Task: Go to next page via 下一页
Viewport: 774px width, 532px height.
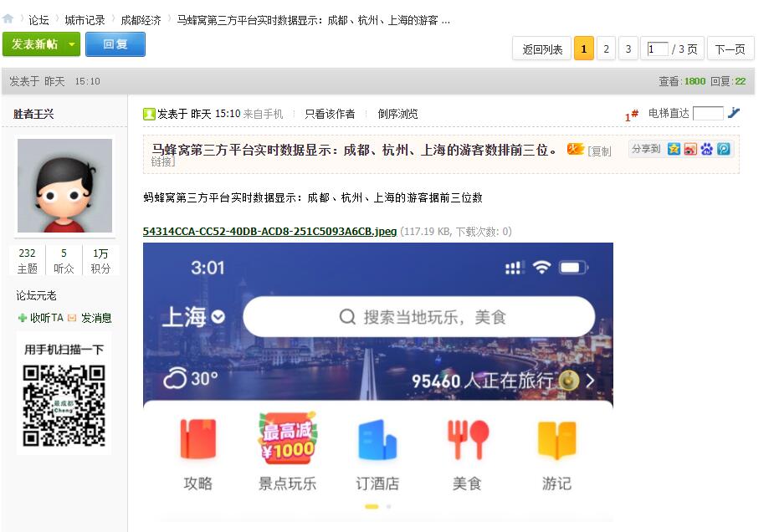Action: 730,49
